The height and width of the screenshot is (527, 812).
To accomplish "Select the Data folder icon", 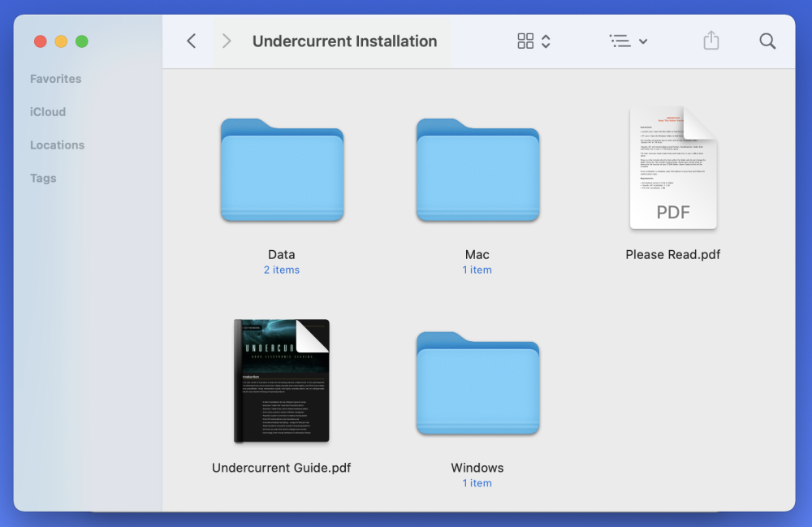I will coord(283,170).
